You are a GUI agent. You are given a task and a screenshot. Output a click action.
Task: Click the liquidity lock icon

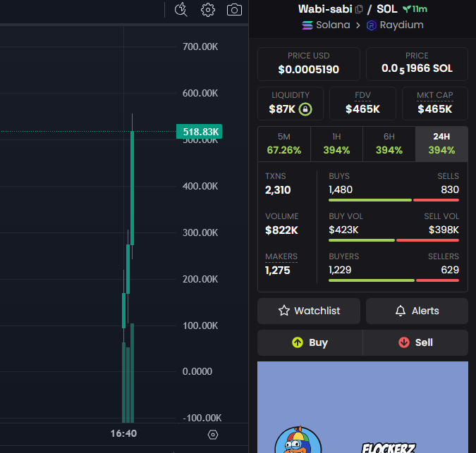pyautogui.click(x=305, y=109)
